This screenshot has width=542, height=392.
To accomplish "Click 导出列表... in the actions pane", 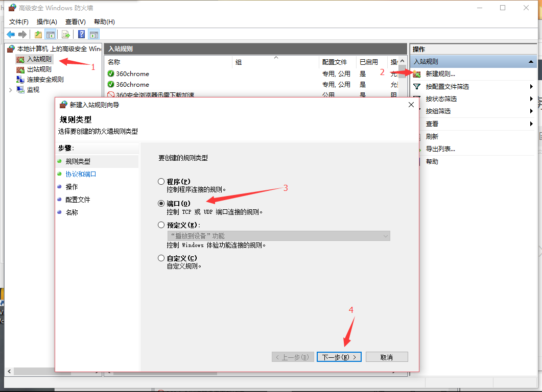I will coord(440,149).
